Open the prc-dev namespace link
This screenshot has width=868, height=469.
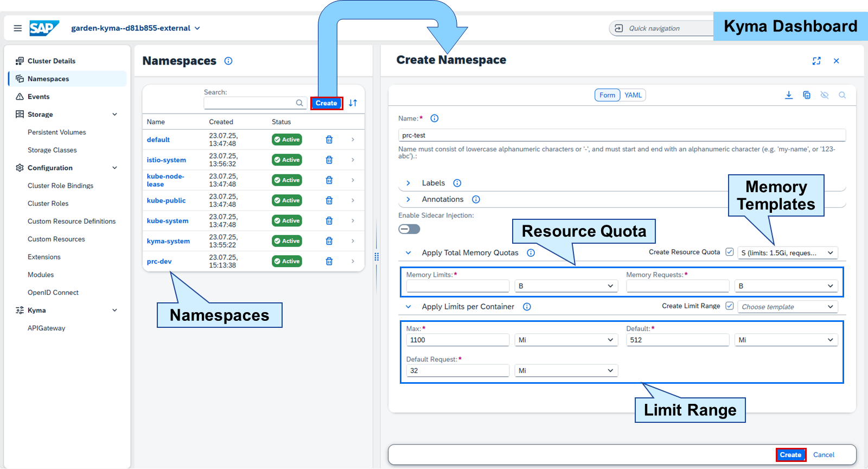[159, 262]
